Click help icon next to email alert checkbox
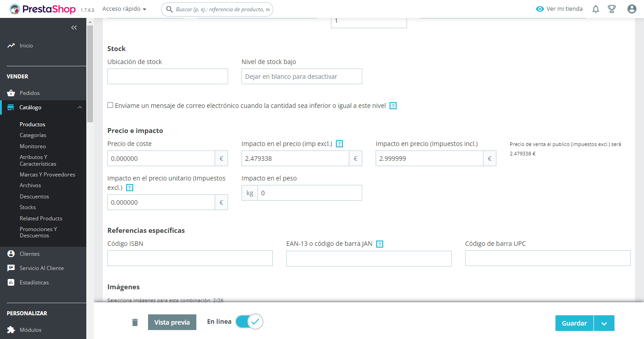This screenshot has width=644, height=339. click(x=393, y=106)
